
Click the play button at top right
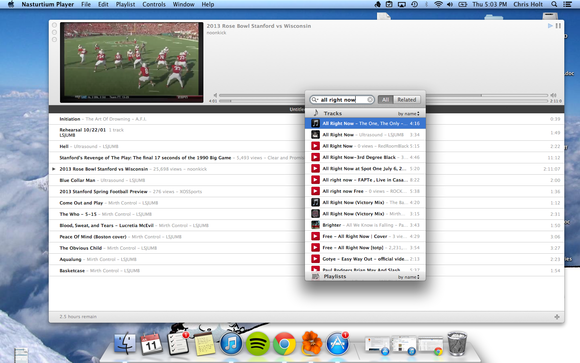[550, 26]
